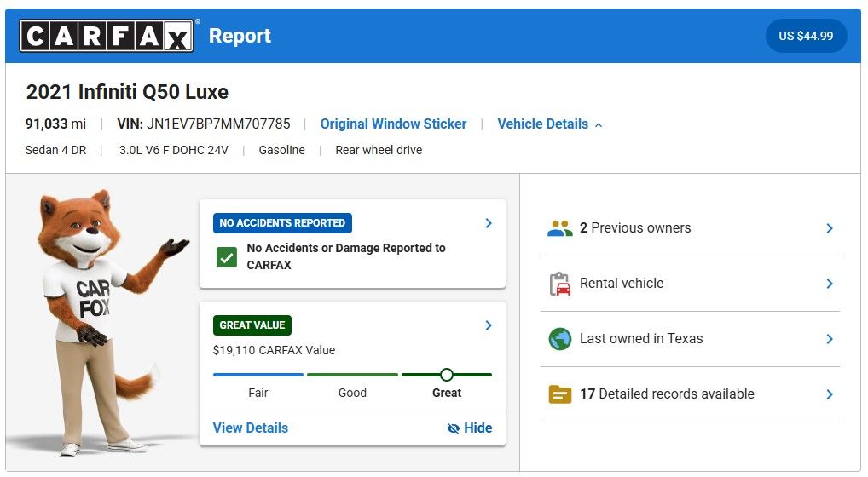868x477 pixels.
Task: Collapse the Vehicle Details section
Action: pyautogui.click(x=550, y=124)
